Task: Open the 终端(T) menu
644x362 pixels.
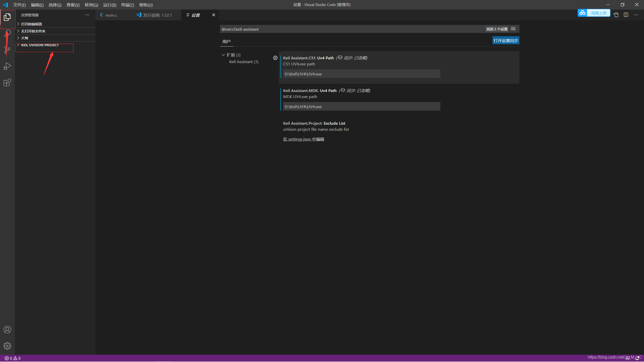Action: point(128,5)
